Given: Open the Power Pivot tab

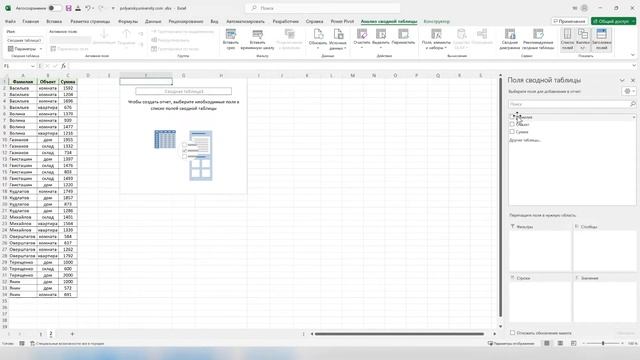Looking at the screenshot, I should [342, 21].
